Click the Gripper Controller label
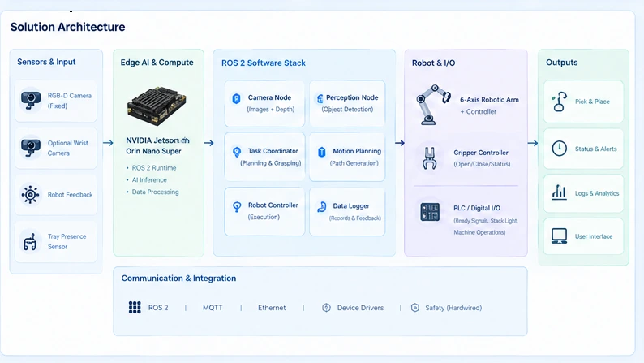 481,153
